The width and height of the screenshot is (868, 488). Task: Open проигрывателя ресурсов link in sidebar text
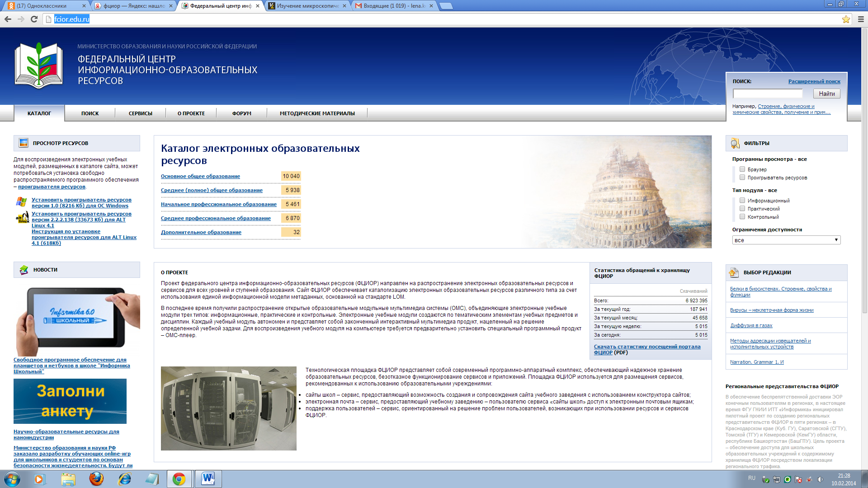[x=52, y=187]
